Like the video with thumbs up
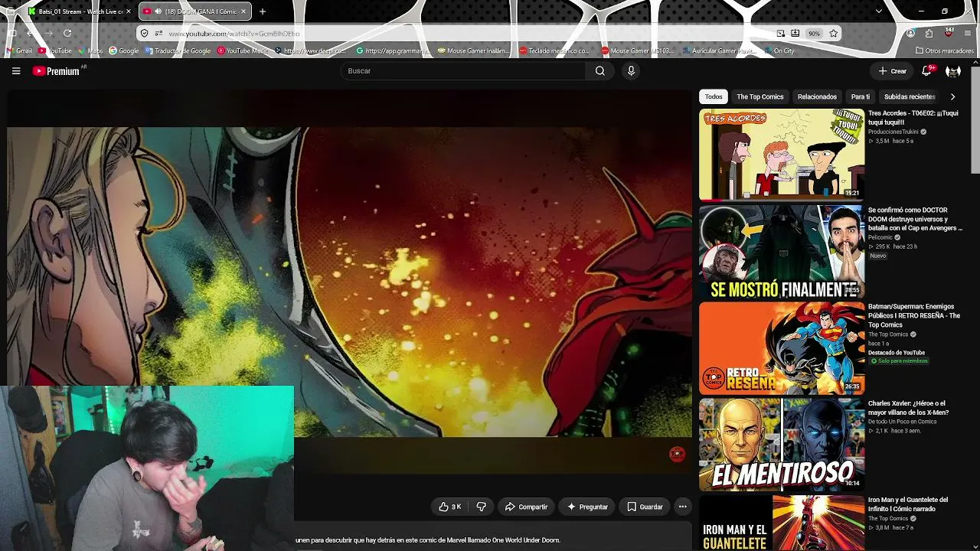This screenshot has height=551, width=980. (450, 507)
